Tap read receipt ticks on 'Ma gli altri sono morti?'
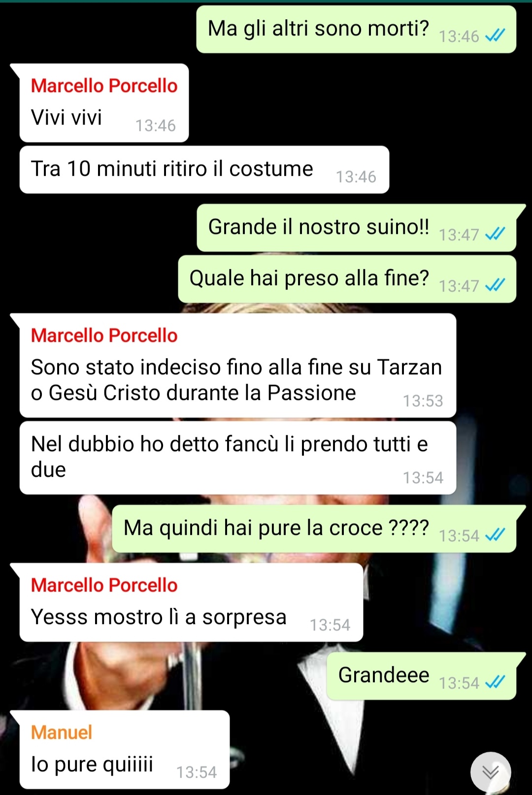The image size is (532, 795). coord(495,35)
